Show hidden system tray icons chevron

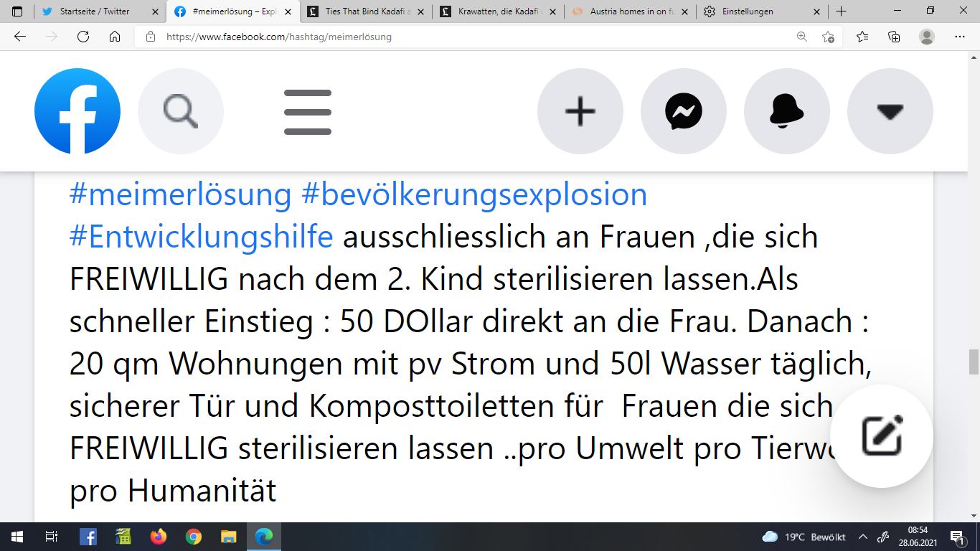point(863,537)
